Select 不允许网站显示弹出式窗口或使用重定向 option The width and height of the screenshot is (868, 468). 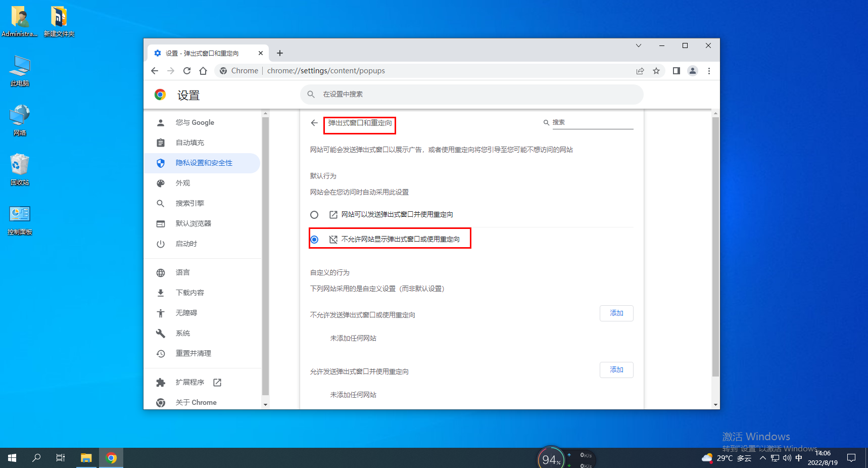315,239
